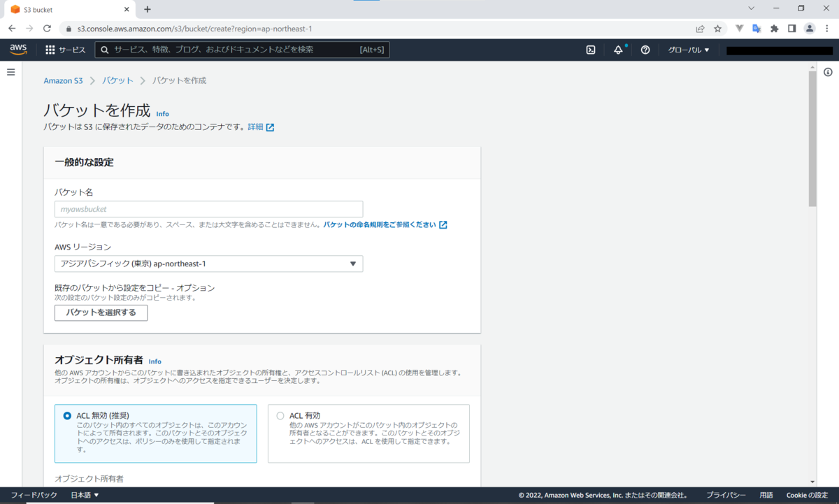
Task: Open the CloudShell terminal icon
Action: click(x=591, y=50)
